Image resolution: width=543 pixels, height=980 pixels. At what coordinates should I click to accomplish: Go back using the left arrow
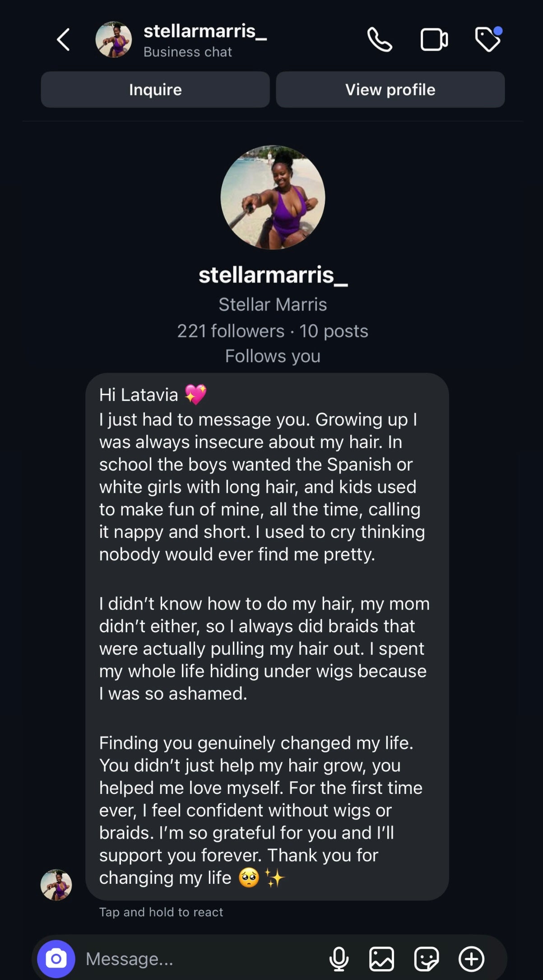click(x=64, y=40)
